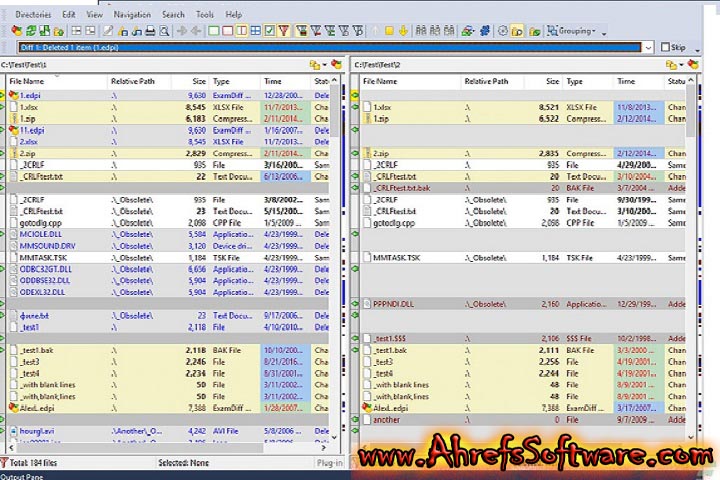This screenshot has width=720, height=480.
Task: Open the Directories menu
Action: coord(34,15)
